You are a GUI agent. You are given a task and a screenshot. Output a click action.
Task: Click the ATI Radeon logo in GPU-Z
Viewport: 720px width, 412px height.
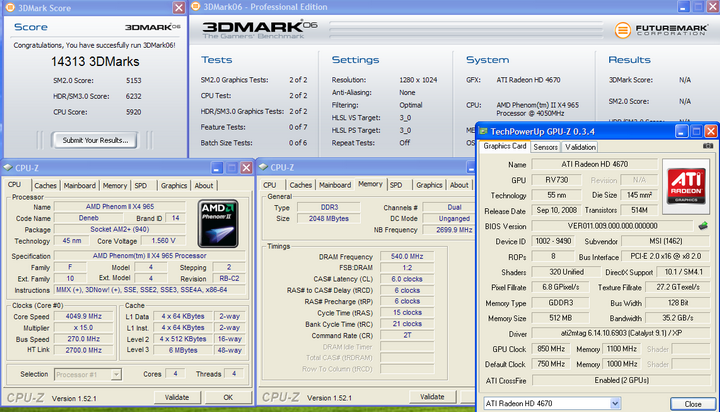click(686, 186)
